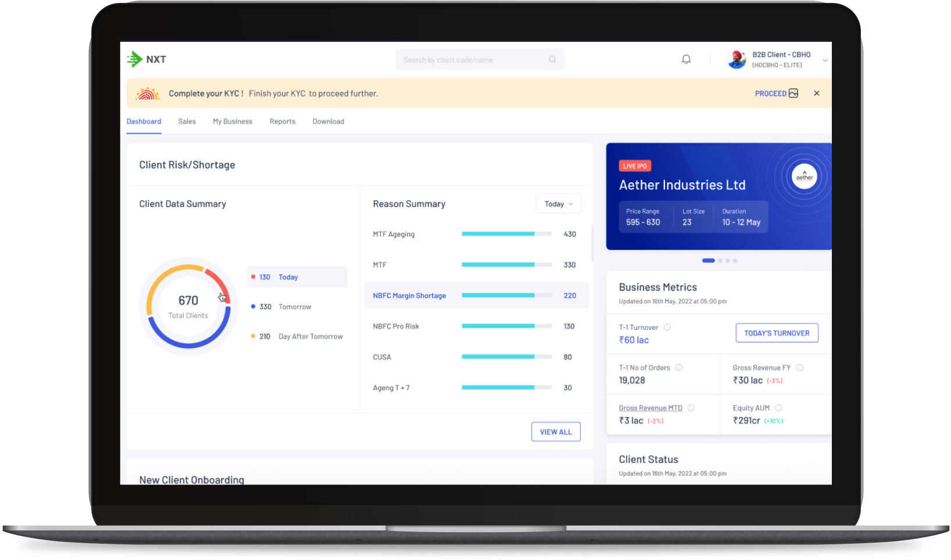Open the Download tab

[x=328, y=121]
